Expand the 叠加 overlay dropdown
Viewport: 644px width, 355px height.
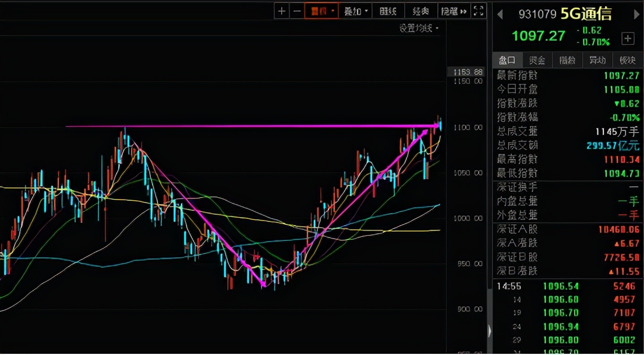click(356, 11)
